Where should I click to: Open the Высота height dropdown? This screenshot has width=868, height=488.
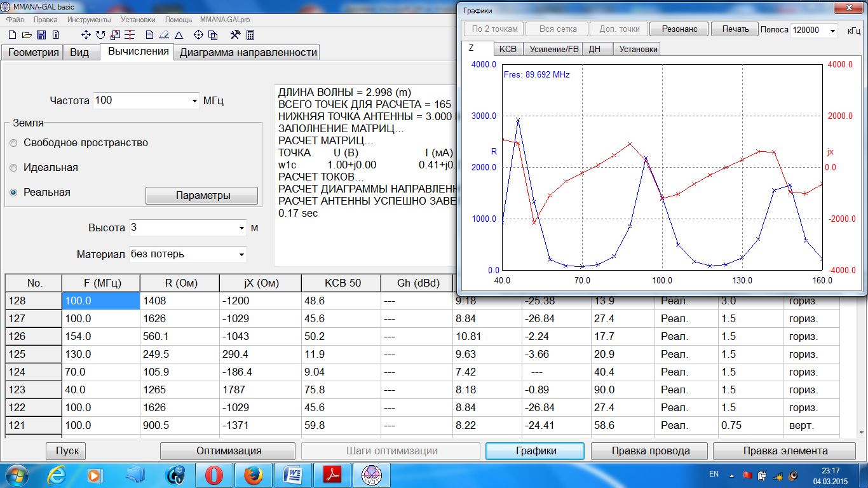(241, 227)
